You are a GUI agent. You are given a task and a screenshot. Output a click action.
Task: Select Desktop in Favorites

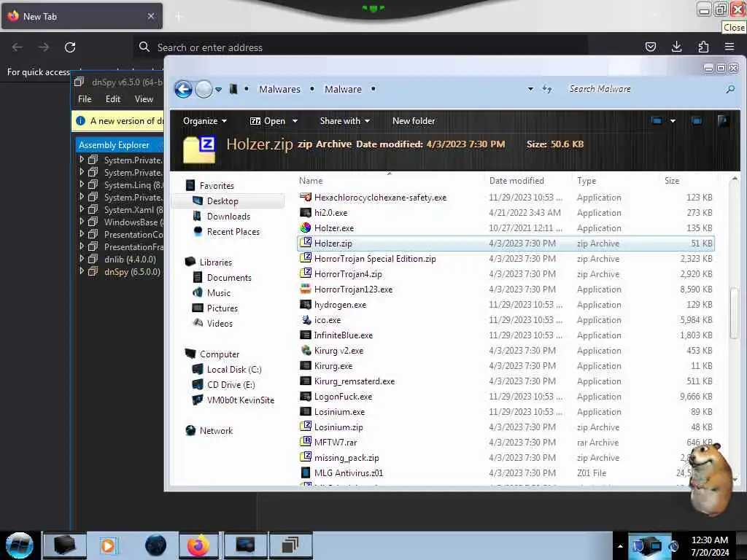222,201
